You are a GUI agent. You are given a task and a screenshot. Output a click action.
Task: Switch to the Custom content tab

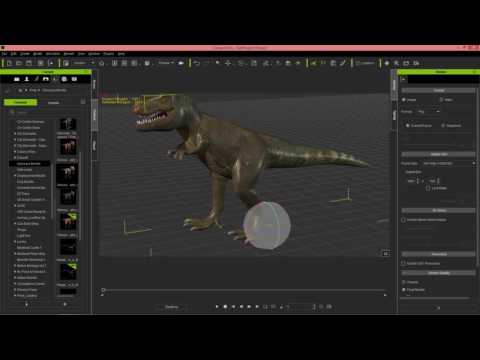(54, 102)
